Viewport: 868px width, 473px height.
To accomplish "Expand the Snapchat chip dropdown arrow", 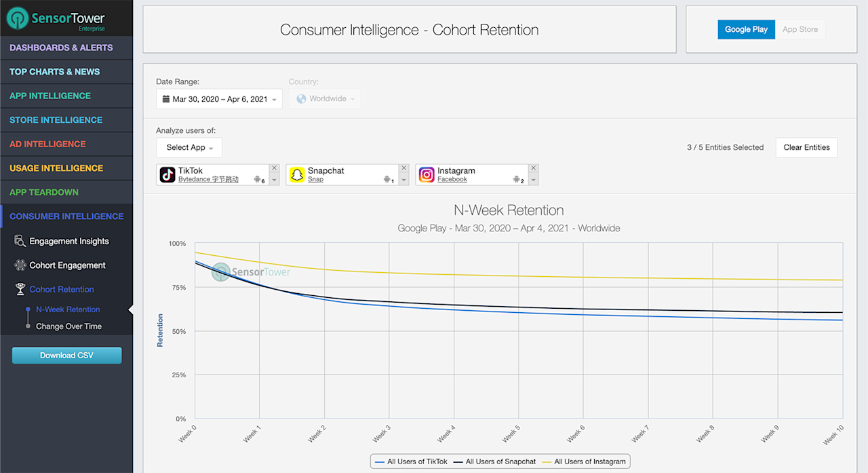I will [403, 180].
